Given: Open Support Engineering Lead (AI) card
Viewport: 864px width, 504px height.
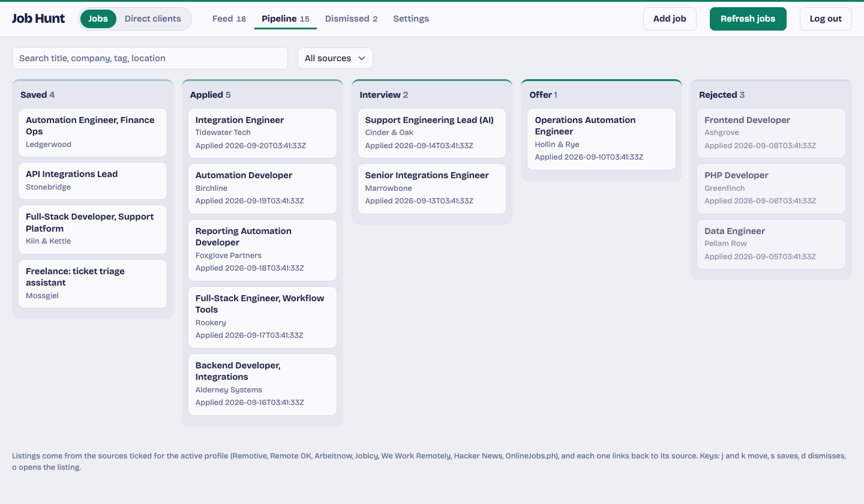Looking at the screenshot, I should [432, 133].
